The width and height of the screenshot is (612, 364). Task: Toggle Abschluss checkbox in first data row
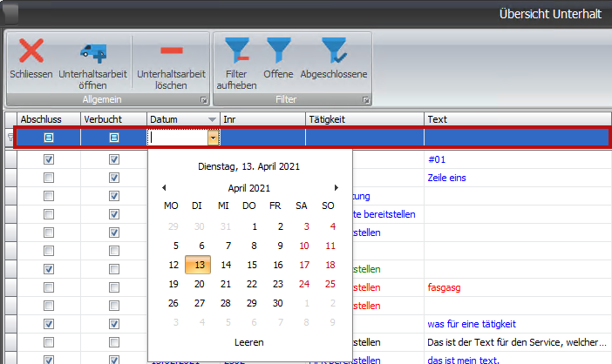(x=49, y=160)
